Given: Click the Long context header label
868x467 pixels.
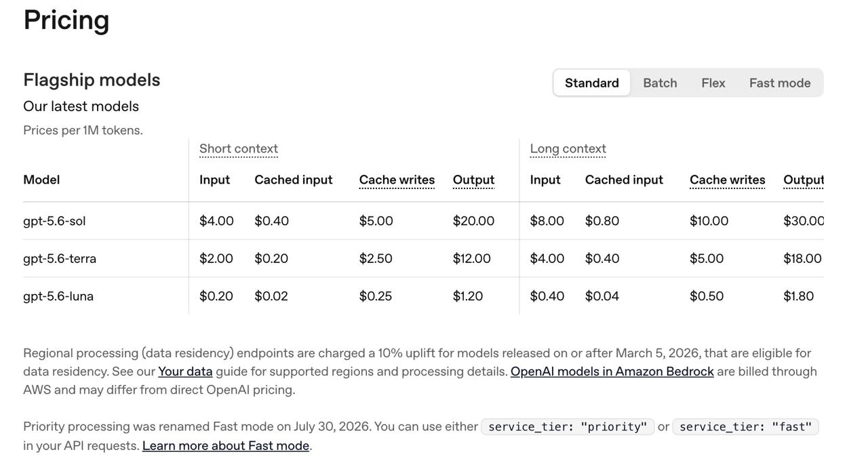Looking at the screenshot, I should (x=568, y=148).
